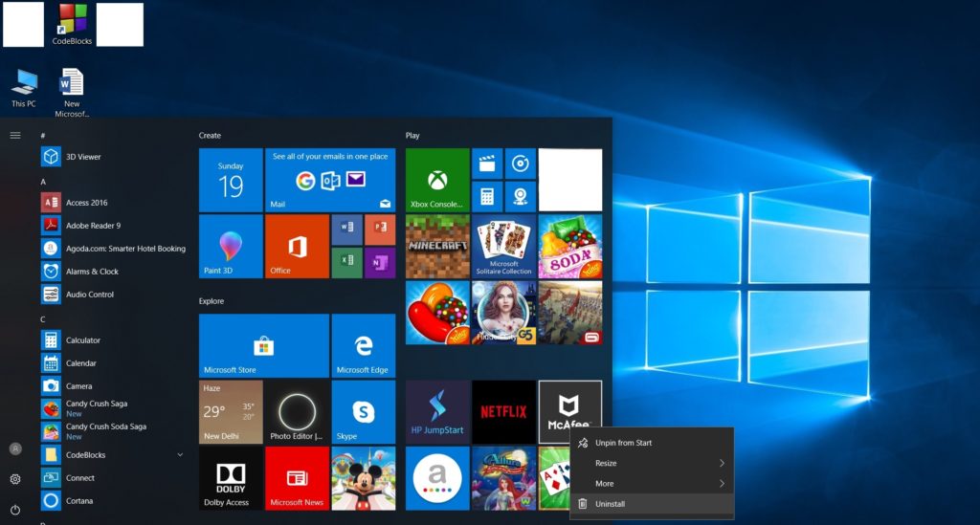Image resolution: width=980 pixels, height=525 pixels.
Task: Open the Office tile
Action: (x=297, y=247)
